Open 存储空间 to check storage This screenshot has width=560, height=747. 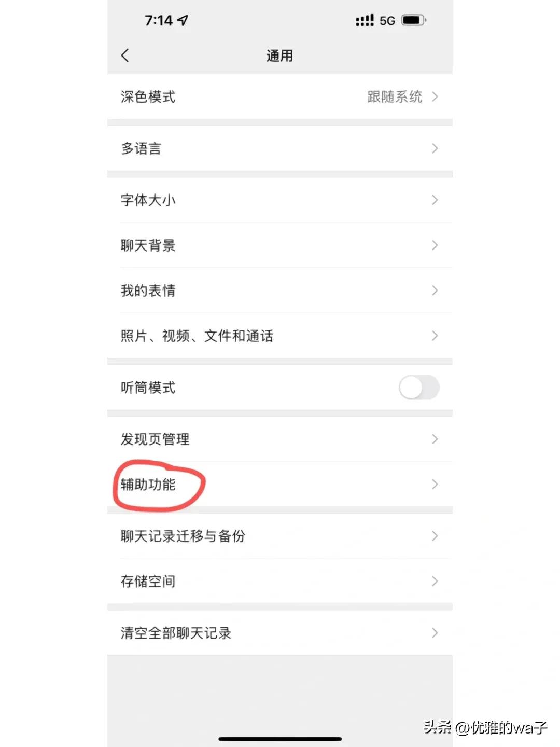[280, 581]
